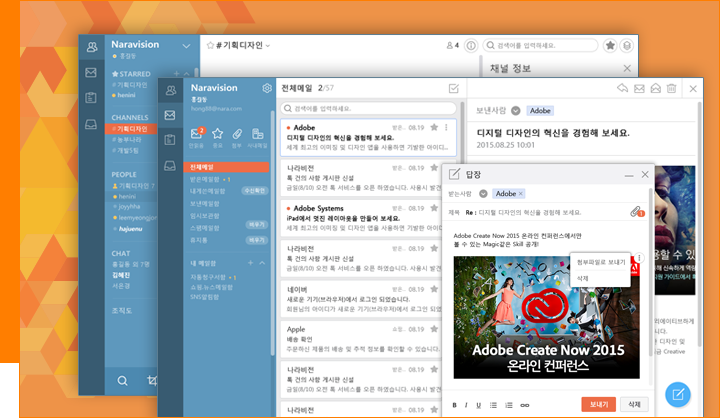Click the reply arrow icon in the mail viewer

622,88
